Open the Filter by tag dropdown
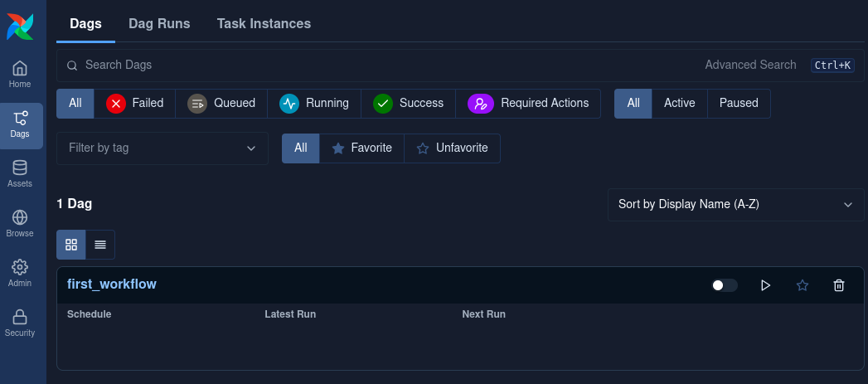The width and height of the screenshot is (868, 384). pos(162,148)
